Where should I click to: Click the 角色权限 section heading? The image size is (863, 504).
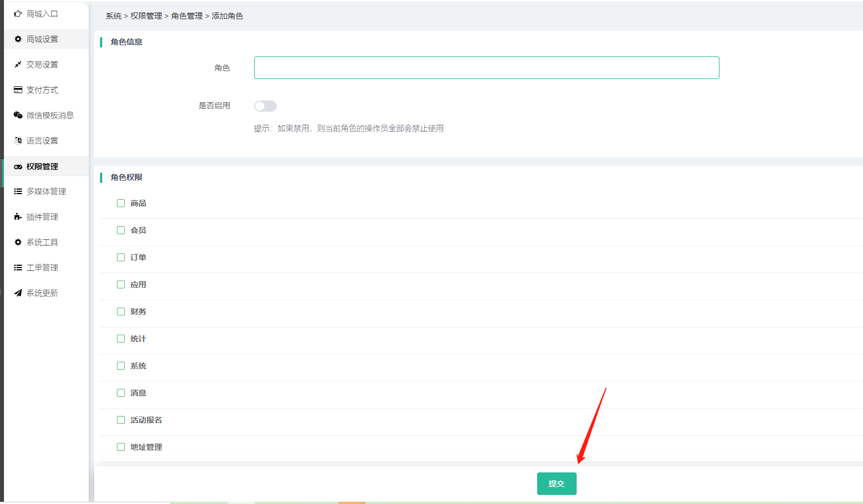point(127,177)
